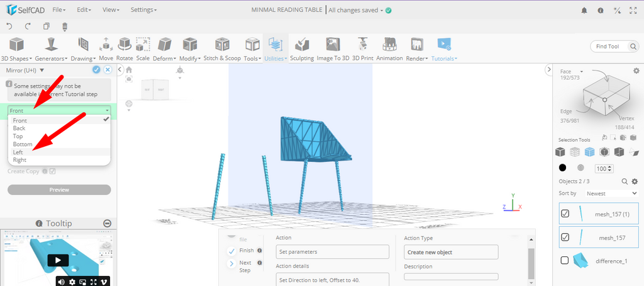Click the black color swatch
Viewport: 644px width, 286px height.
pyautogui.click(x=563, y=168)
